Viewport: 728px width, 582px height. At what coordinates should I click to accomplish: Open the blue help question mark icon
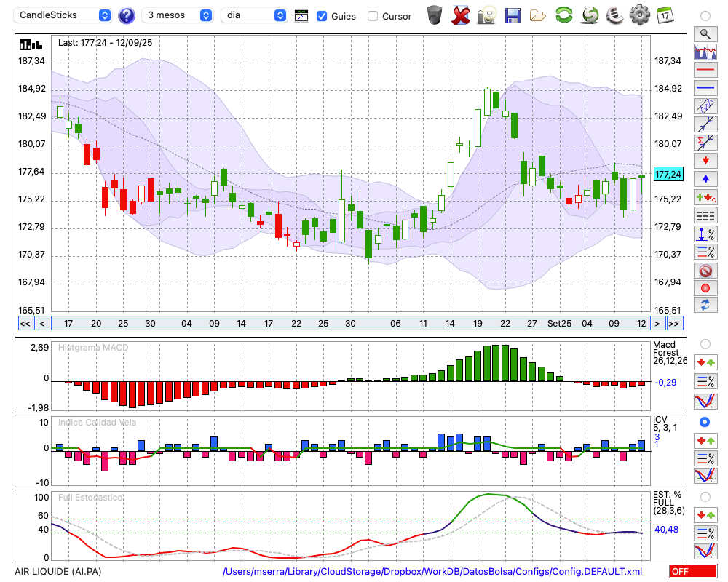pos(126,15)
